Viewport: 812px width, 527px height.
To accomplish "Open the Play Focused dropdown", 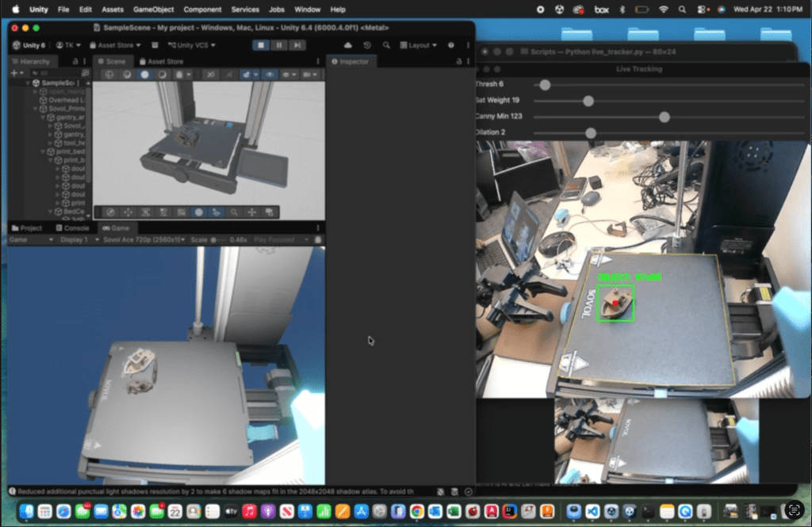I will [282, 239].
